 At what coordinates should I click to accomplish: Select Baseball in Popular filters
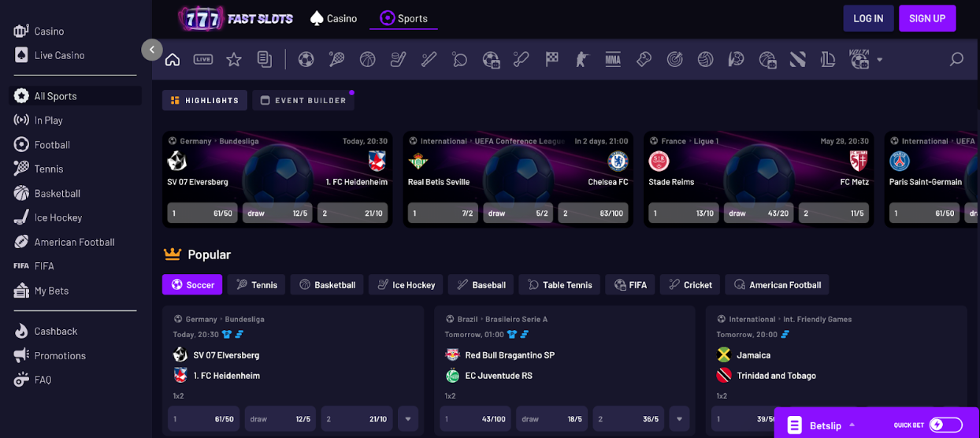[x=481, y=284]
